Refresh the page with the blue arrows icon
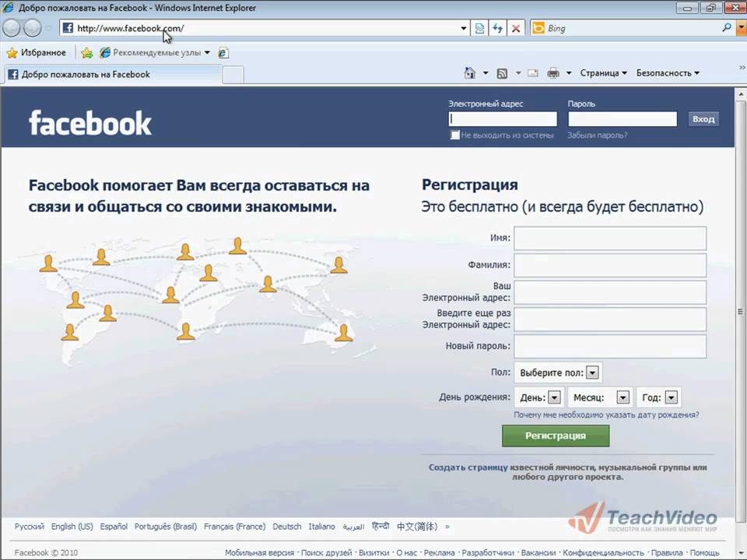The width and height of the screenshot is (747, 560). [x=498, y=28]
